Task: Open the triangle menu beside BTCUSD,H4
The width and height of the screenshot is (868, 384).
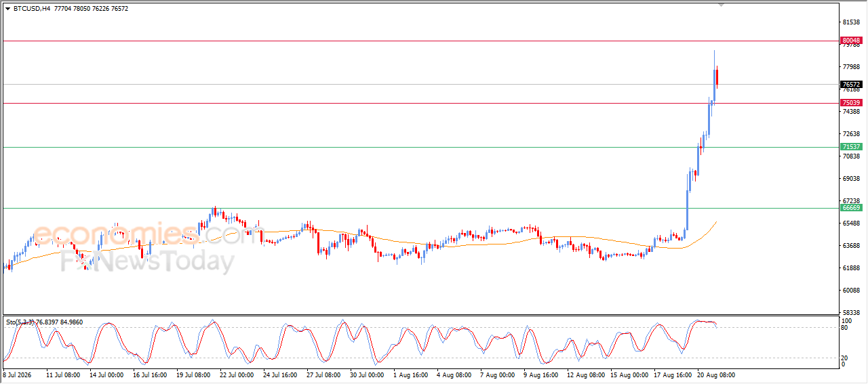Action: point(7,9)
